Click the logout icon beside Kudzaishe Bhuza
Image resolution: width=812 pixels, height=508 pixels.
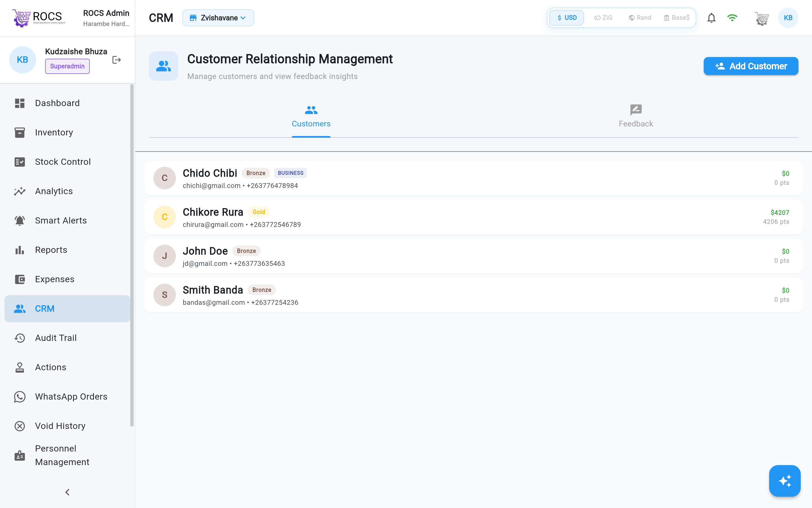(x=116, y=60)
